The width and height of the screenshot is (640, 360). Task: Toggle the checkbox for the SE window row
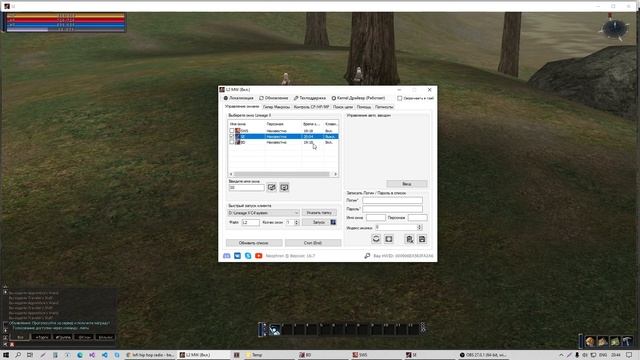232,136
